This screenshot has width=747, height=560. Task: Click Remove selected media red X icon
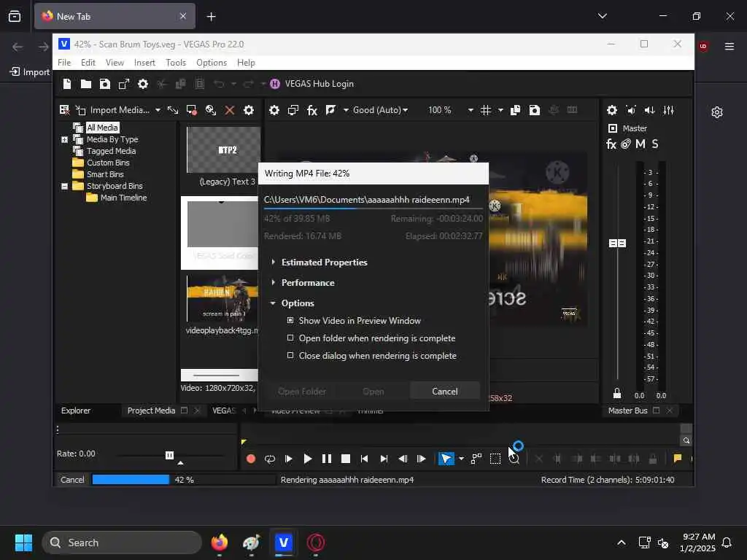tap(230, 111)
